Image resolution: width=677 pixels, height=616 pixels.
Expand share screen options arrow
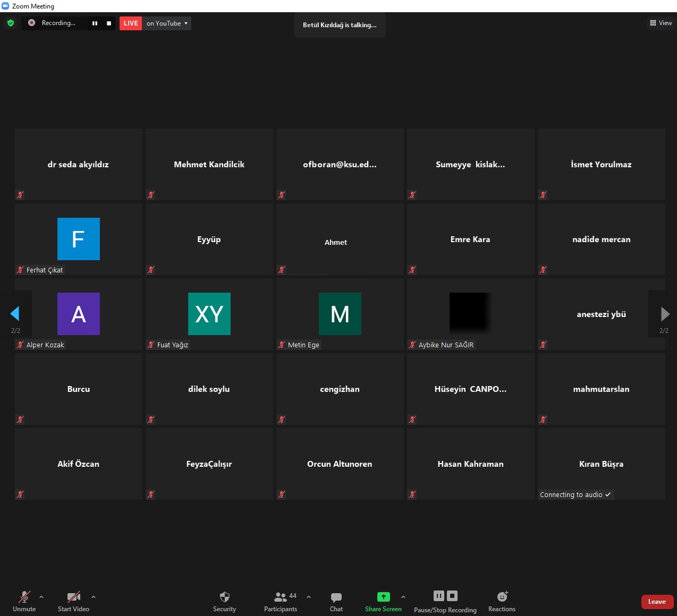pos(403,597)
